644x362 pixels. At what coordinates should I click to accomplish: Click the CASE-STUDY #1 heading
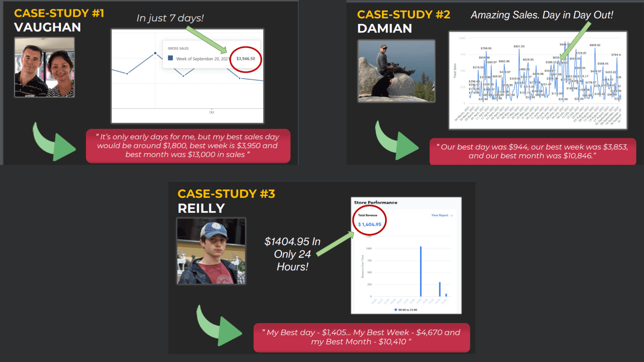pos(59,13)
